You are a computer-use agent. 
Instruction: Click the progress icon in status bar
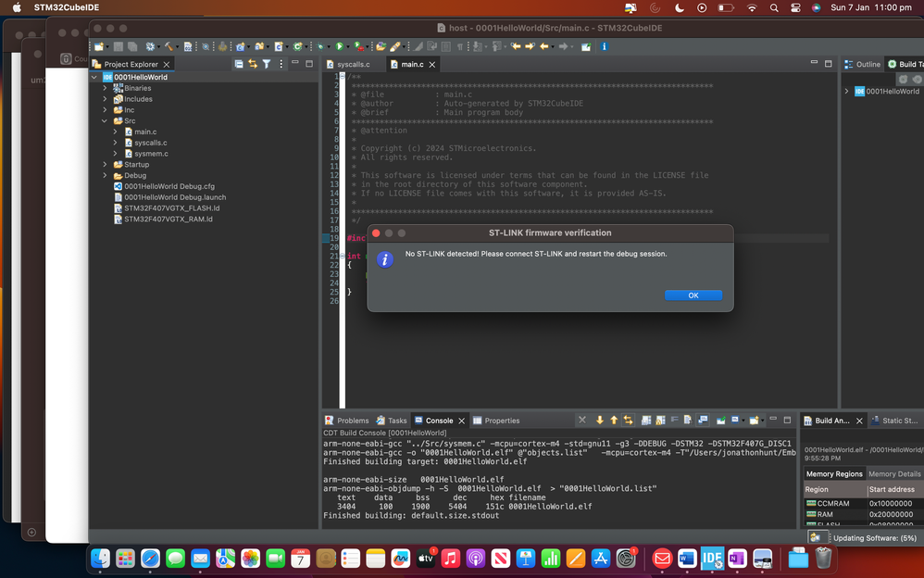tap(816, 537)
